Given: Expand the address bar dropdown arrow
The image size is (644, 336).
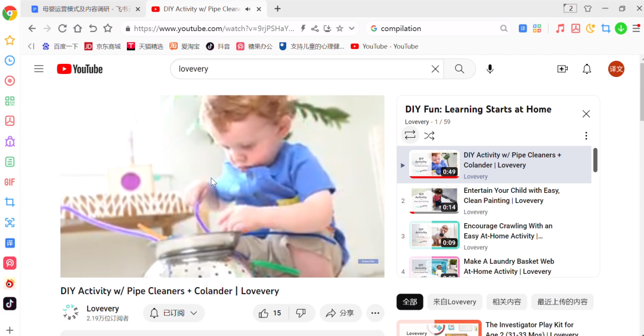Looking at the screenshot, I should (x=352, y=29).
